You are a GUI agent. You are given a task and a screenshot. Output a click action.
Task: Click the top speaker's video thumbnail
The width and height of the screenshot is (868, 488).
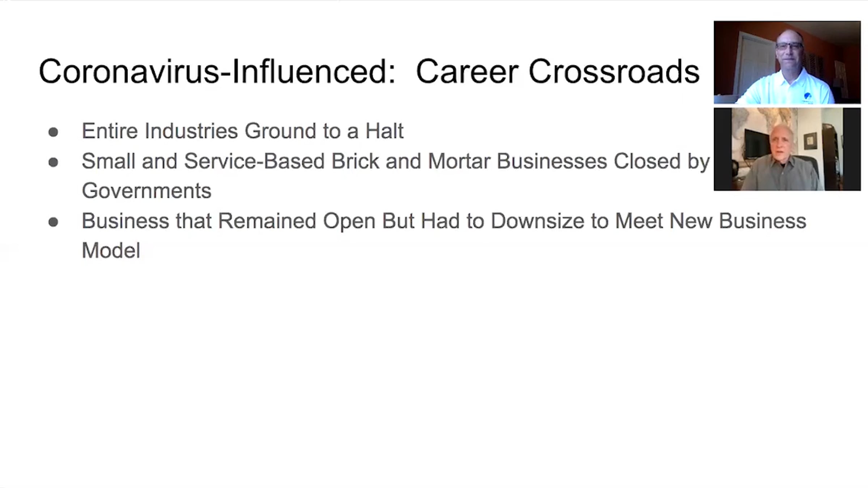(787, 62)
